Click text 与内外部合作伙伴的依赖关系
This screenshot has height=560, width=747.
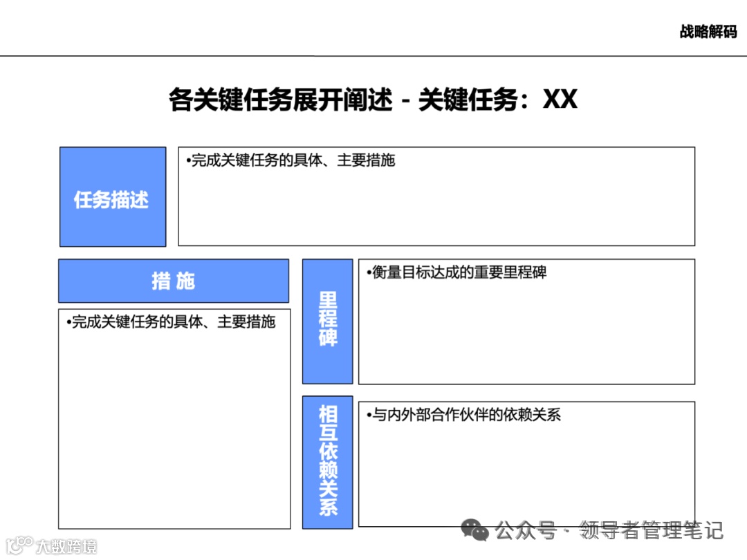pos(465,415)
